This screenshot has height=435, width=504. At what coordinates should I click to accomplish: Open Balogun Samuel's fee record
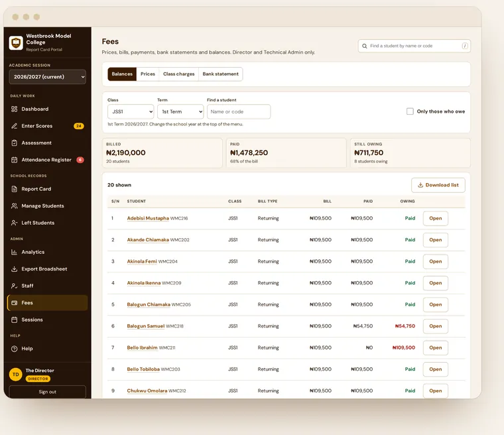pyautogui.click(x=436, y=326)
